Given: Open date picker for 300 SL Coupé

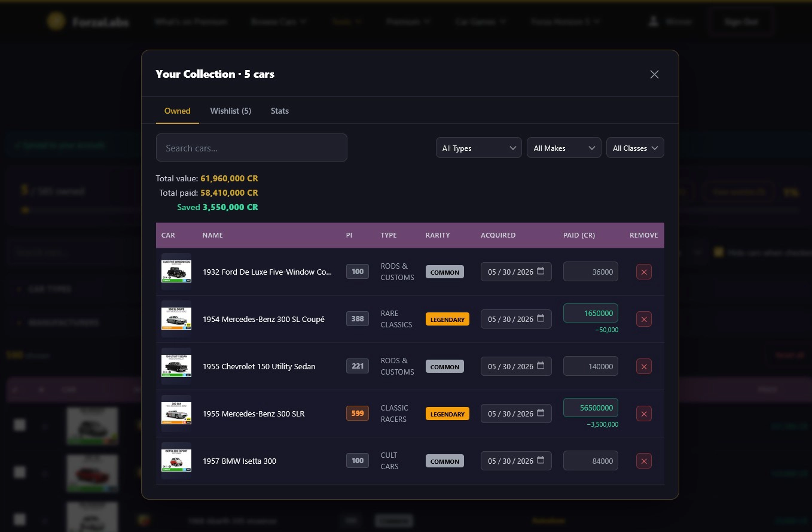Looking at the screenshot, I should tap(541, 318).
